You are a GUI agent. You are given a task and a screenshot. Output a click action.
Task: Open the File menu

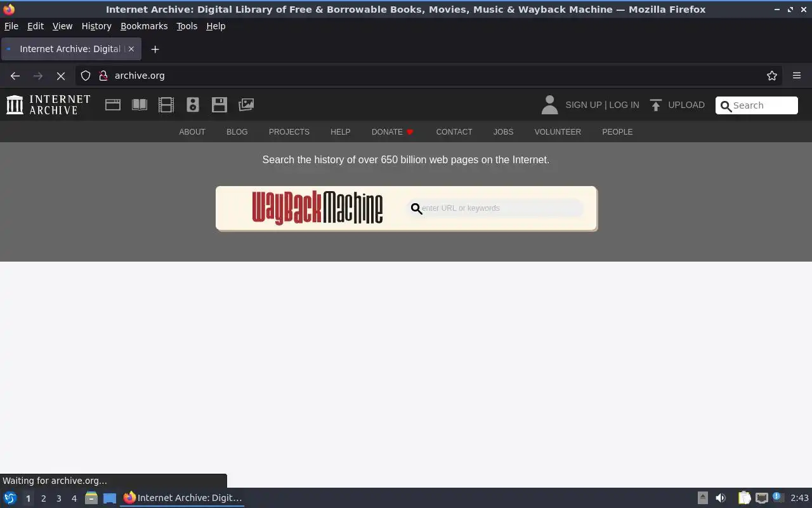(x=11, y=26)
